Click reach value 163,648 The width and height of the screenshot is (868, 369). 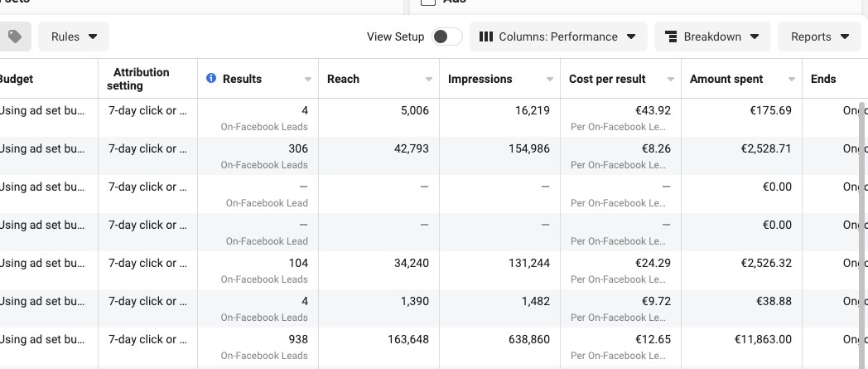point(408,339)
